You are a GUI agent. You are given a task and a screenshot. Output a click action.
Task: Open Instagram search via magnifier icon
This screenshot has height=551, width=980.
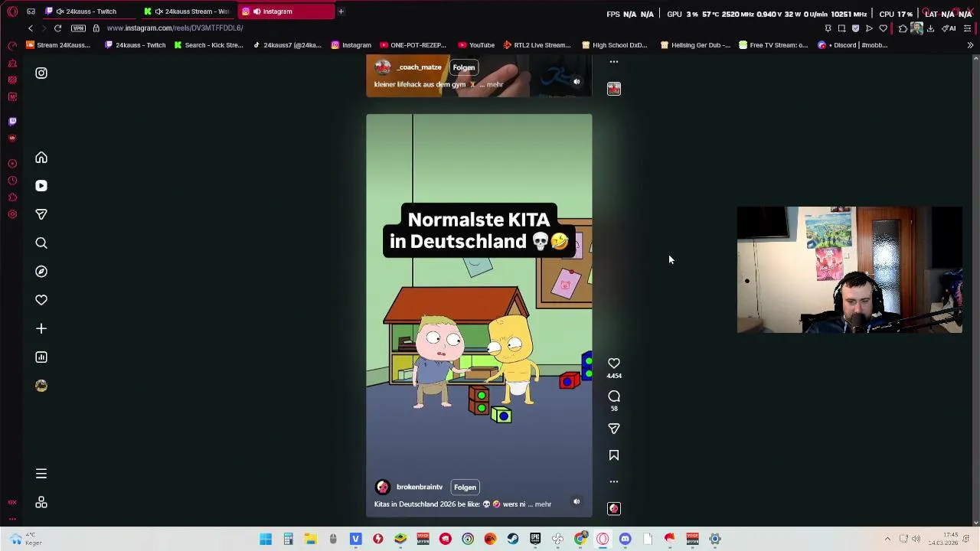[x=41, y=243]
